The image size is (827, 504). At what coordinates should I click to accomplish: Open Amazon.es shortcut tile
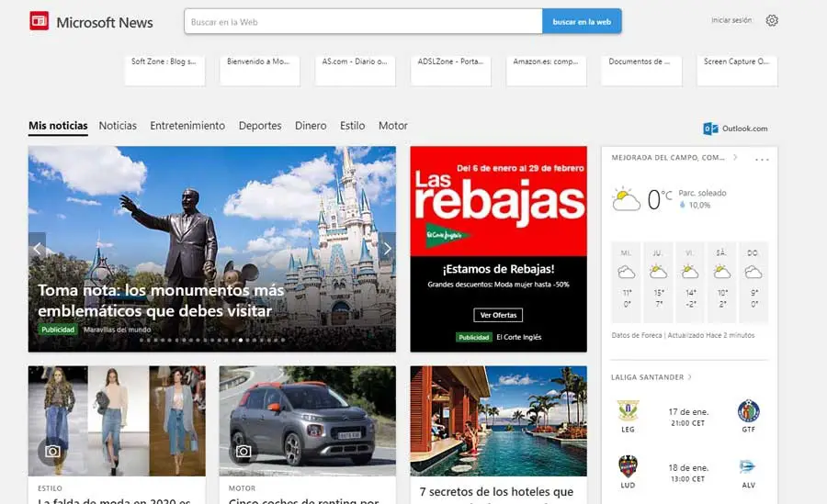click(546, 70)
